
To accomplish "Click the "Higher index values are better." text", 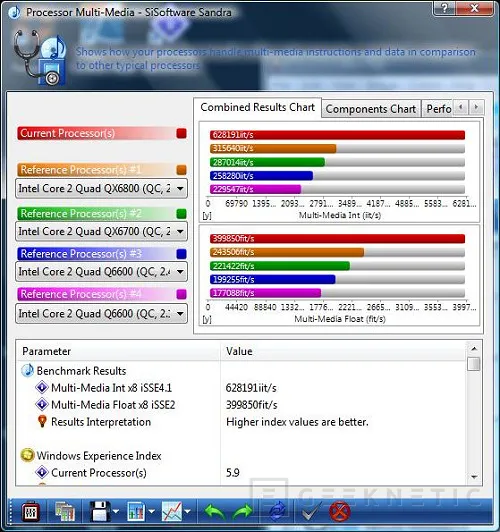I will (297, 422).
